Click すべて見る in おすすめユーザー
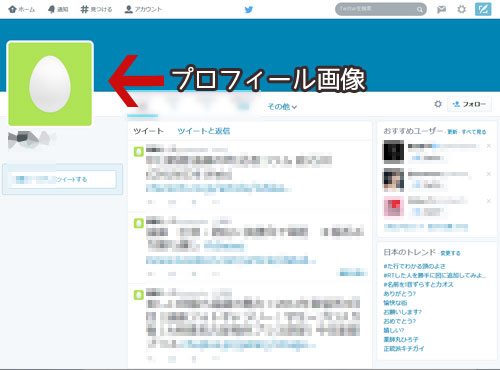Screen dimensions: 500x370 tap(474, 132)
